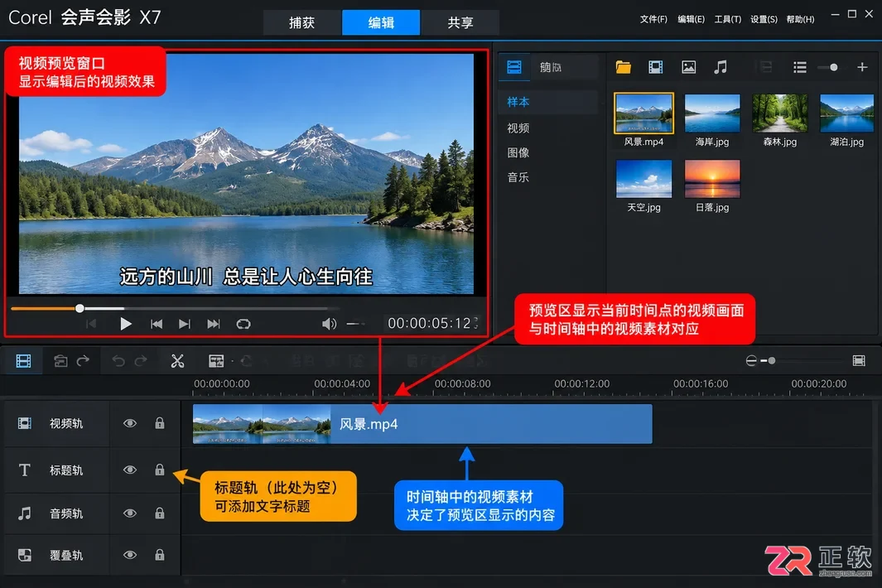Hide the 标题轨 track with eye
This screenshot has width=882, height=588.
pos(130,470)
